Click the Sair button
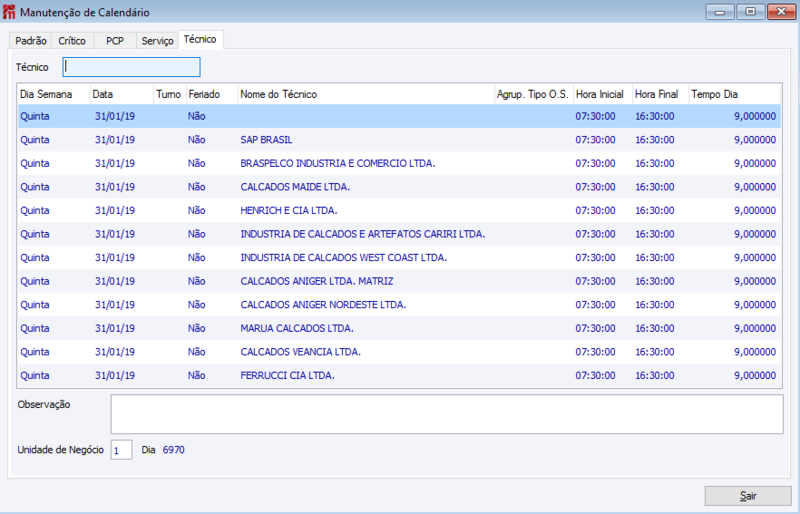Screen dimensions: 800x514 pyautogui.click(x=748, y=496)
